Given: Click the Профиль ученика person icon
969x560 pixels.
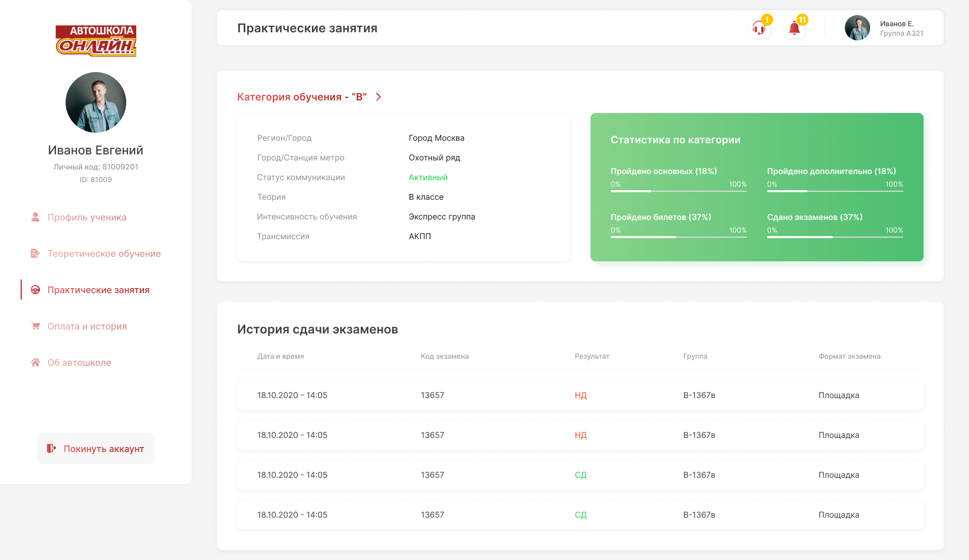Looking at the screenshot, I should click(35, 217).
